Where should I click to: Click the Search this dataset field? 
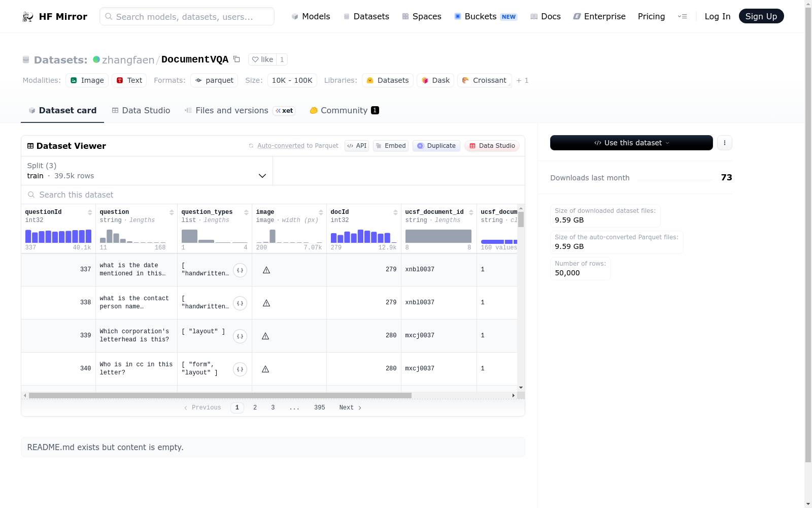[273, 195]
